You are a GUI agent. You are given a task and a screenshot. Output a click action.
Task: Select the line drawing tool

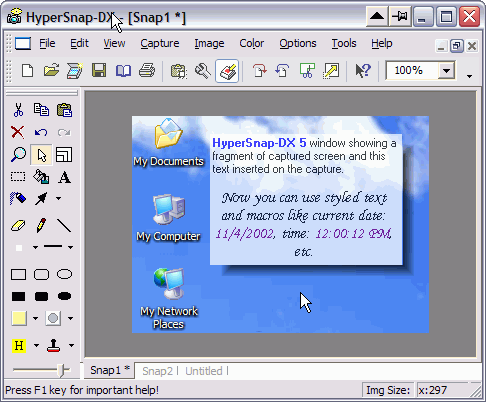(x=64, y=226)
